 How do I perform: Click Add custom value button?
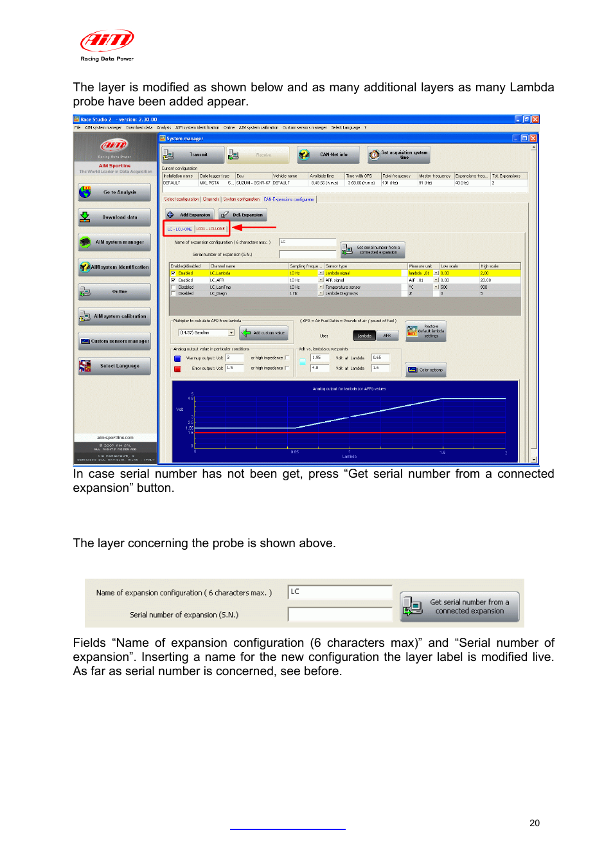(x=264, y=332)
